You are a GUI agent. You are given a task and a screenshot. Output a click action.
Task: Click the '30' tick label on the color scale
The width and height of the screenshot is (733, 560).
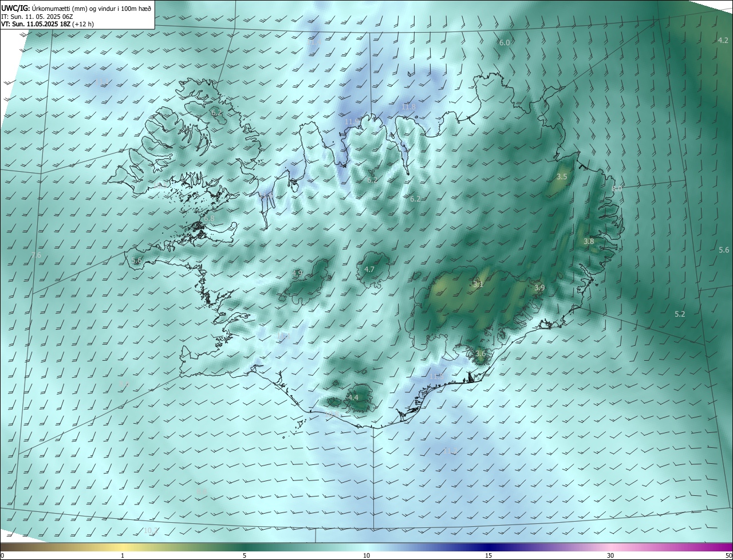point(610,556)
